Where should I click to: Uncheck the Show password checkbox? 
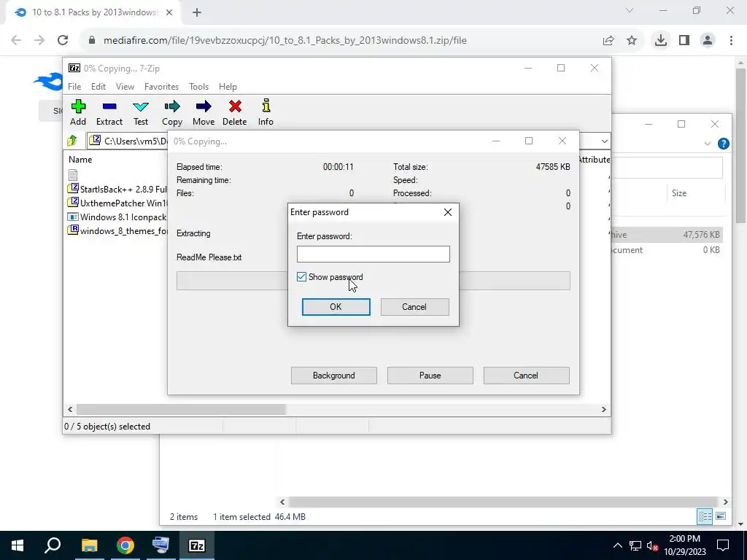301,276
